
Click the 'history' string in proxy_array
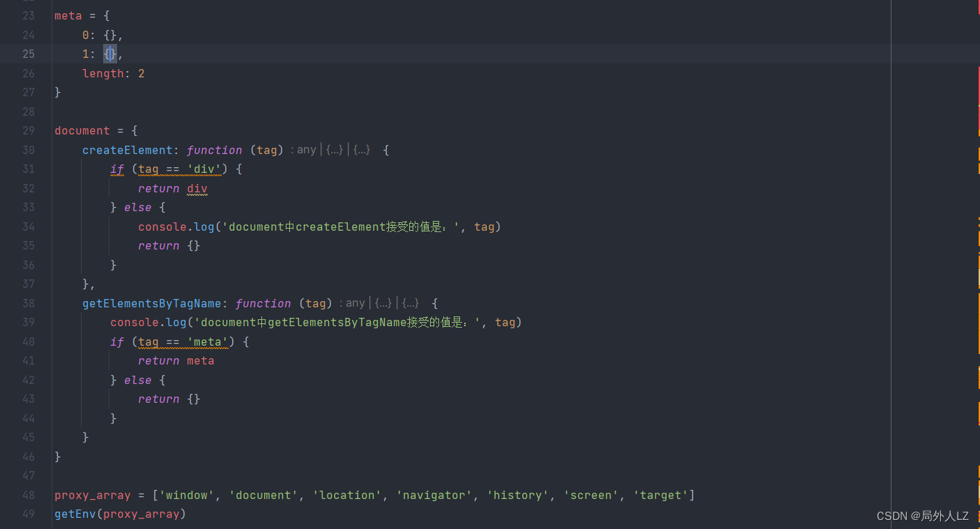pyautogui.click(x=518, y=495)
